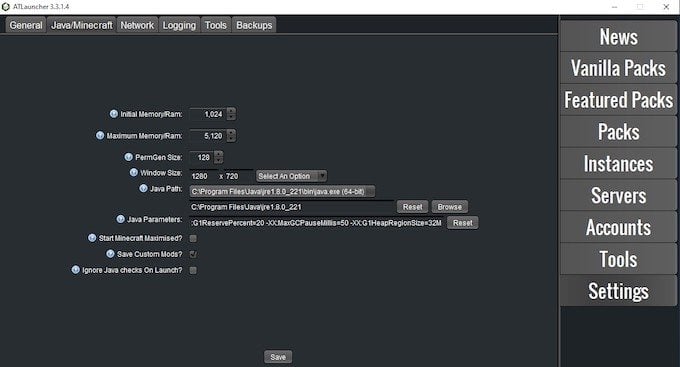The width and height of the screenshot is (680, 367).
Task: Open Tools section in the sidebar
Action: pos(618,259)
